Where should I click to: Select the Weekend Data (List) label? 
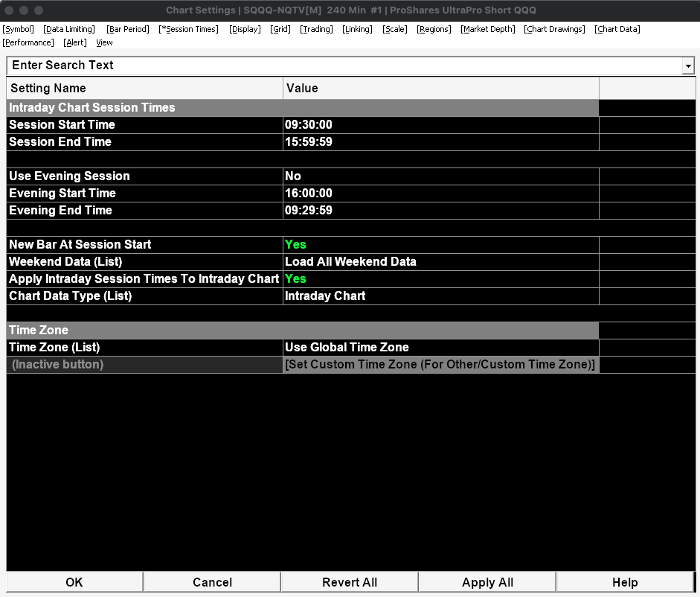tap(144, 261)
